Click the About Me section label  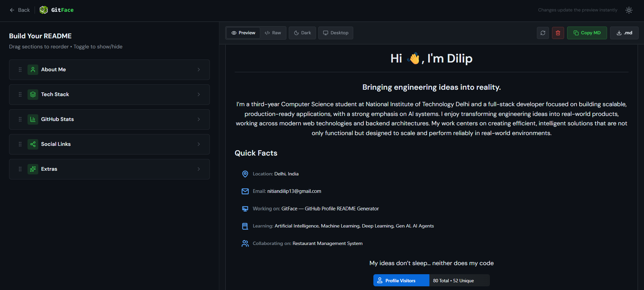(53, 70)
